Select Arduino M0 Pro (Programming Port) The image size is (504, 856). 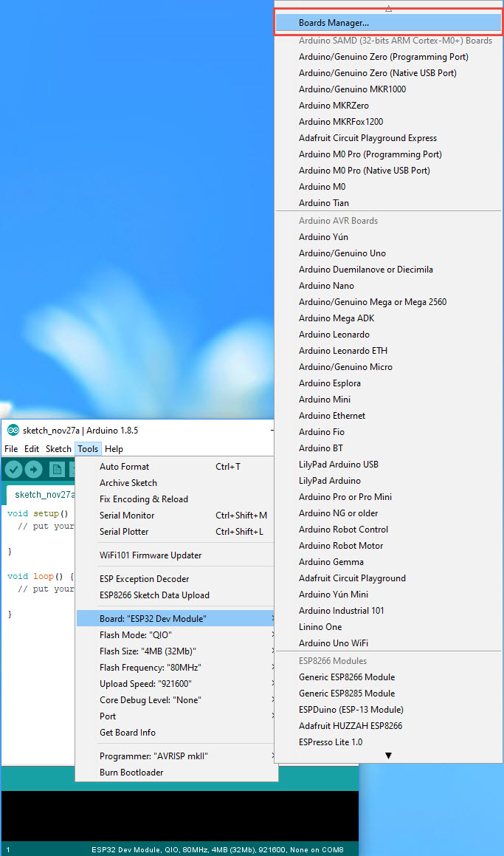[x=388, y=154]
